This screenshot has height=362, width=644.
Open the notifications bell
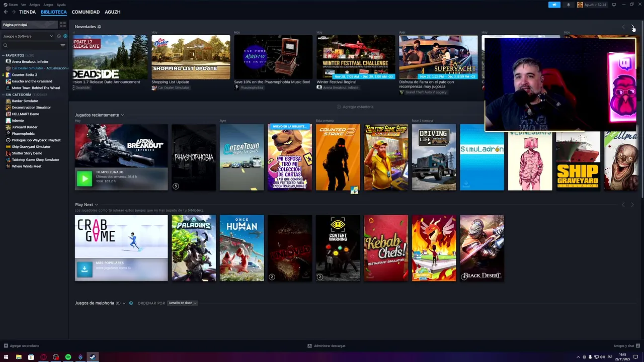point(569,5)
